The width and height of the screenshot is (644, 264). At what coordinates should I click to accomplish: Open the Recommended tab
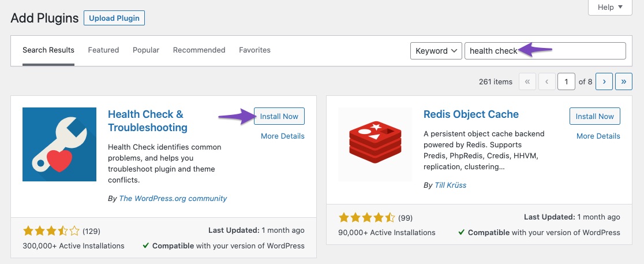(x=199, y=50)
